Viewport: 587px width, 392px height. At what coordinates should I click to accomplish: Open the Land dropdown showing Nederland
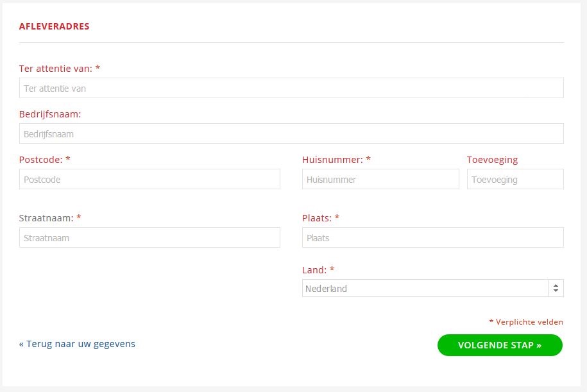(433, 288)
